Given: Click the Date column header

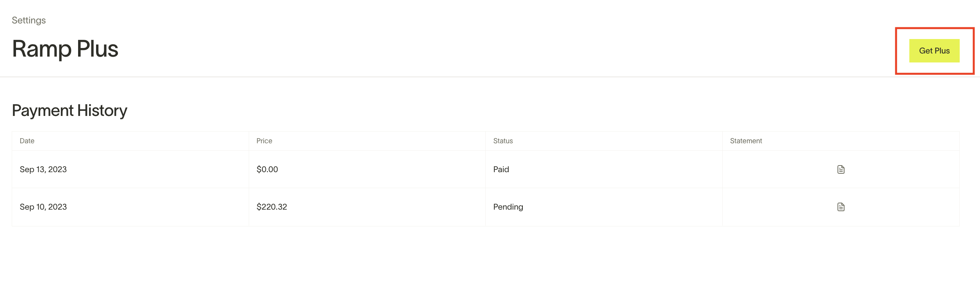Looking at the screenshot, I should coord(27,141).
